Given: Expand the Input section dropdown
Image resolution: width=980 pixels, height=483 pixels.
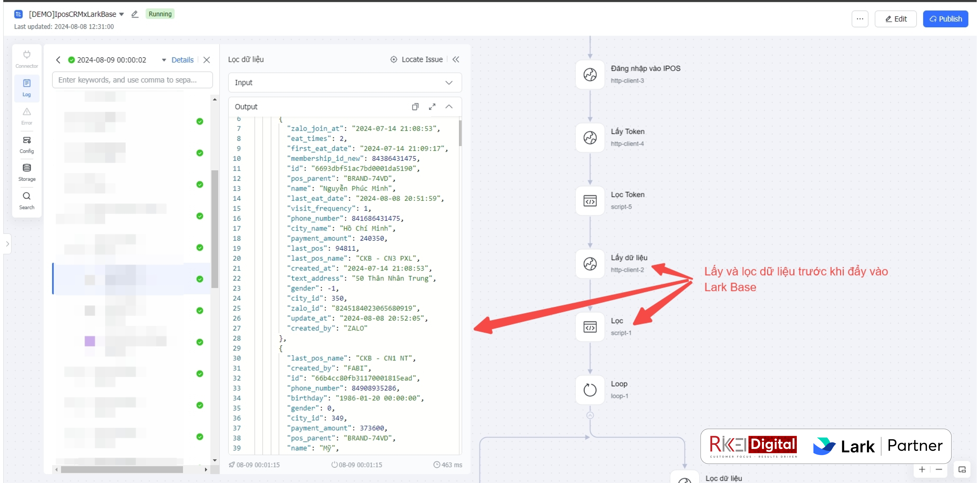Looking at the screenshot, I should point(449,83).
